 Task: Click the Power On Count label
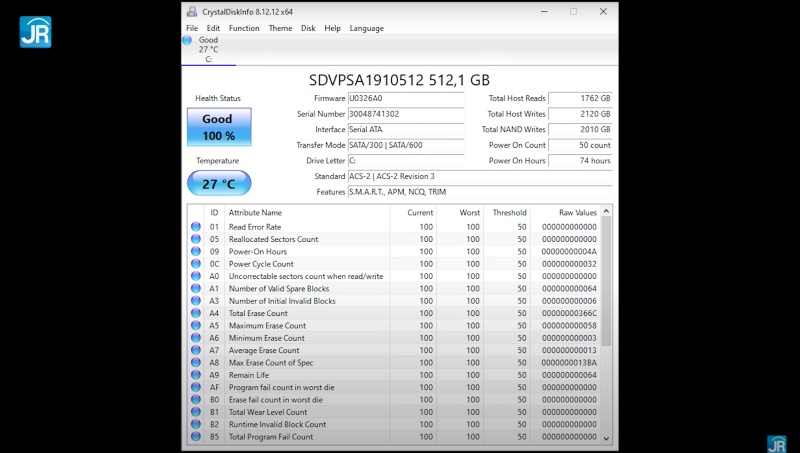tap(517, 145)
